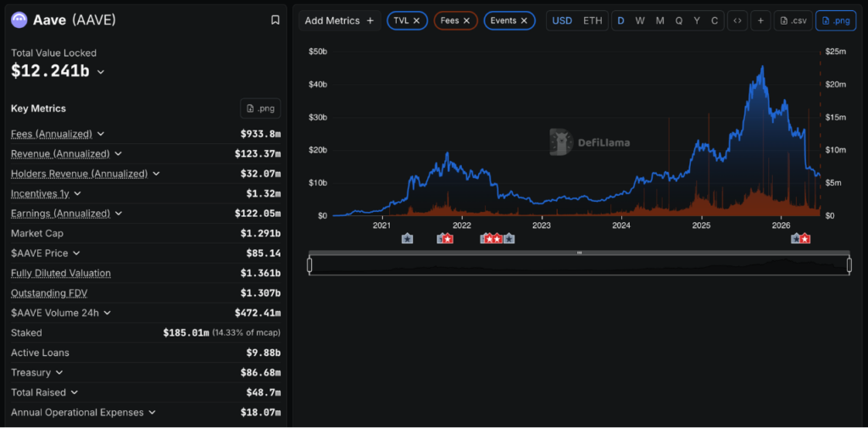Image resolution: width=868 pixels, height=428 pixels.
Task: Remove the TVL metric chip
Action: [x=417, y=20]
